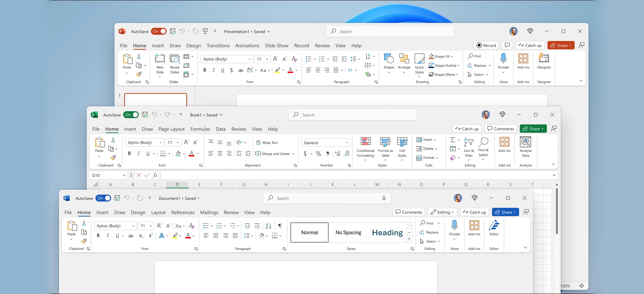Click the Designer icon in PowerPoint ribbon
The image size is (644, 294).
click(x=544, y=58)
